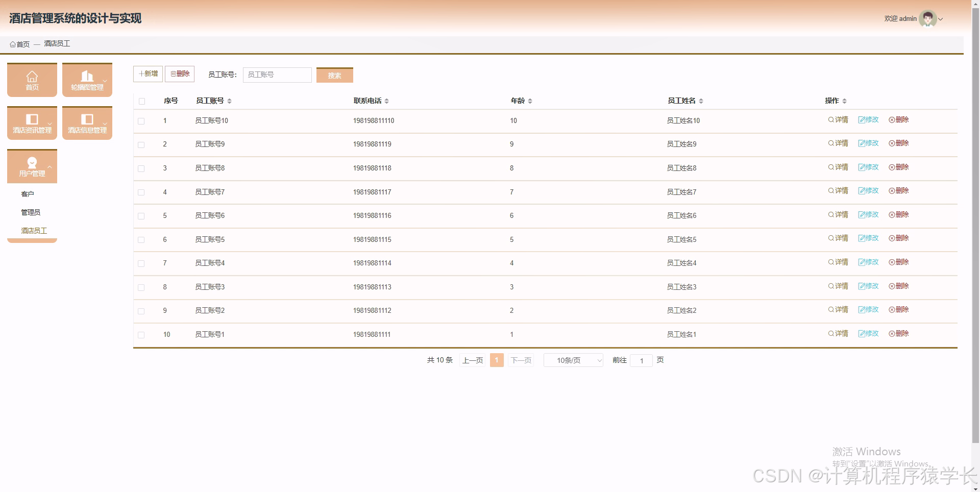Click the admin avatar picture
Image resolution: width=980 pixels, height=492 pixels.
click(x=927, y=19)
